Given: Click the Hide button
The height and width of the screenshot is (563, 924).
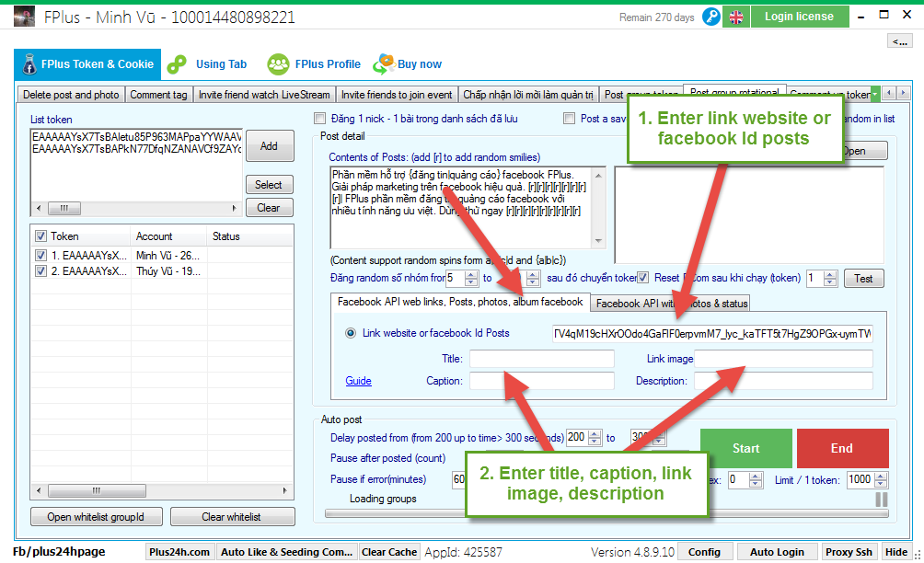Looking at the screenshot, I should pyautogui.click(x=896, y=552).
